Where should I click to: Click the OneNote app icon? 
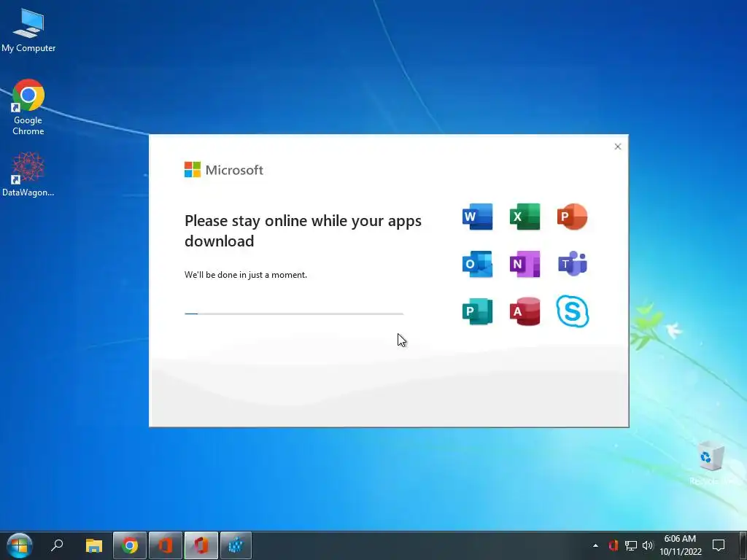[x=525, y=264]
